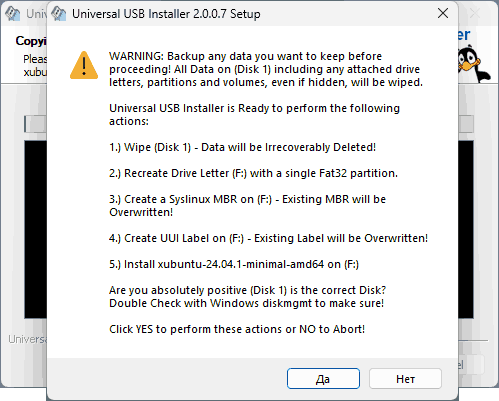This screenshot has height=401, width=499.
Task: Click the dialog title 'Universal USB Installer 2.0.0.7 Setup'
Action: (166, 14)
